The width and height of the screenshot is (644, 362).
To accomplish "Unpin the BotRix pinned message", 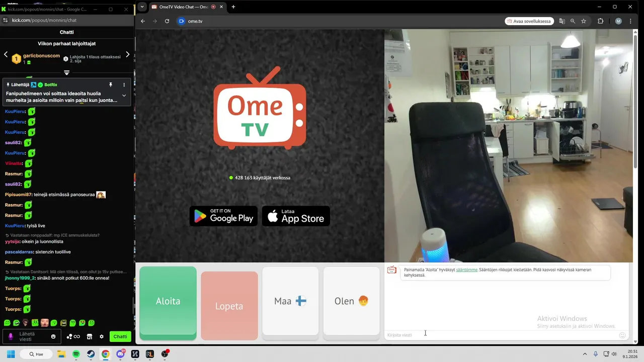I will click(x=111, y=85).
